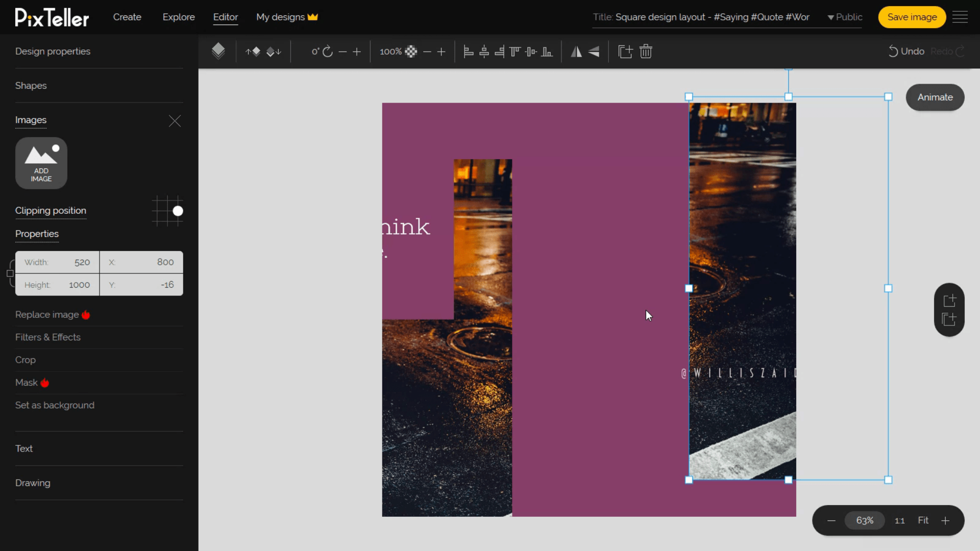Viewport: 980px width, 551px height.
Task: Click the 63% zoom level
Action: pos(865,520)
